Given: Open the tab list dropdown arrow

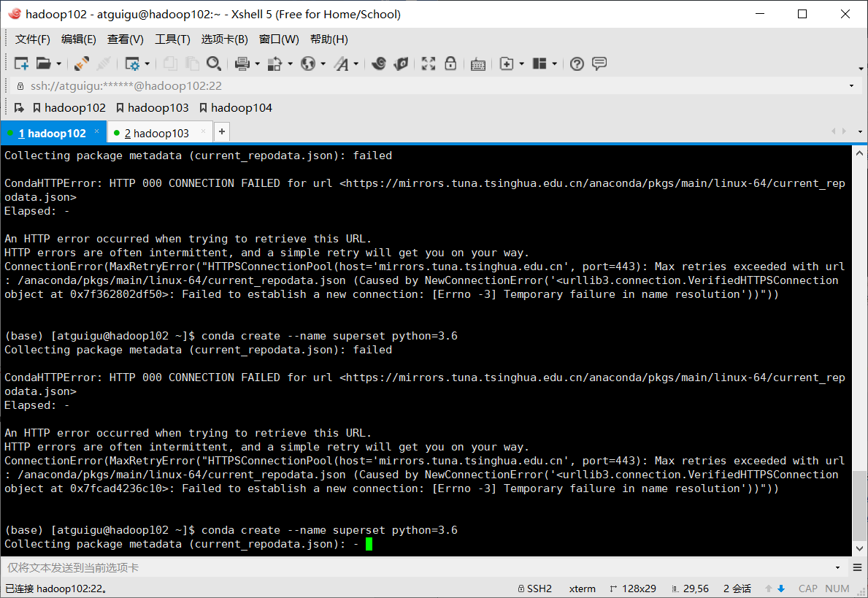Looking at the screenshot, I should pyautogui.click(x=860, y=131).
